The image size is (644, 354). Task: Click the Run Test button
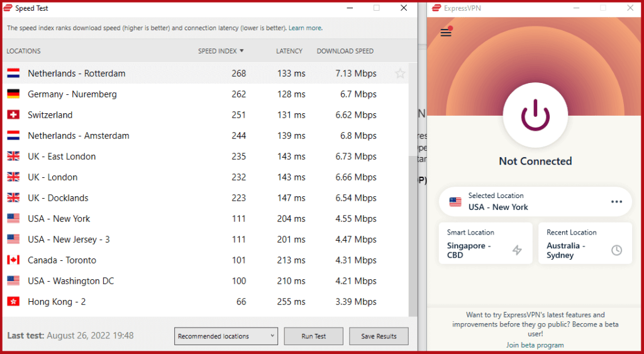(x=314, y=336)
